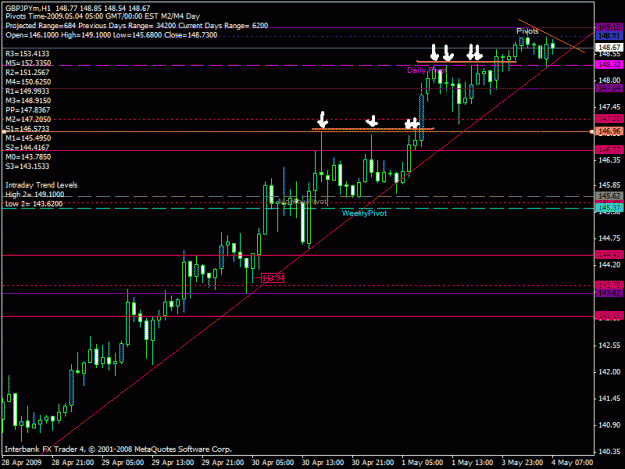This screenshot has height=469, width=625.
Task: Click the magenta 148.32 price label
Action: pos(609,65)
